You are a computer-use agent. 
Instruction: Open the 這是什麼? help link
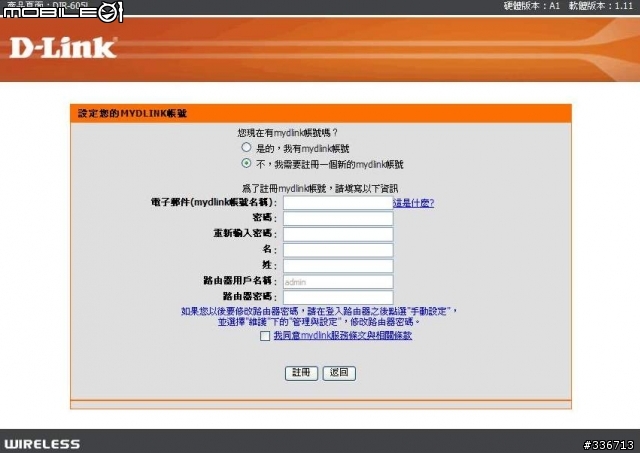coord(413,203)
